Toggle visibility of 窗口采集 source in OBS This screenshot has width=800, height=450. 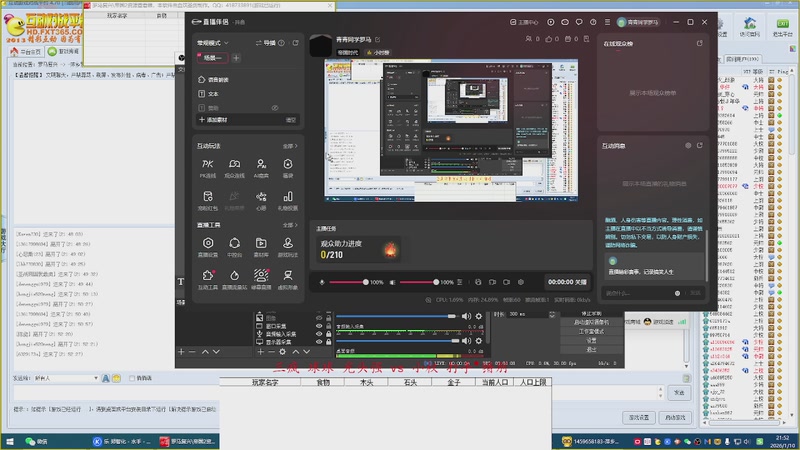(319, 326)
